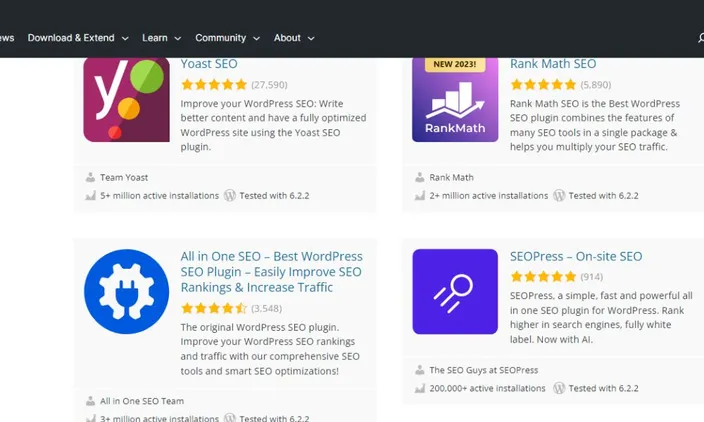Click the Team Yoast author name
Image resolution: width=704 pixels, height=422 pixels.
pyautogui.click(x=124, y=177)
